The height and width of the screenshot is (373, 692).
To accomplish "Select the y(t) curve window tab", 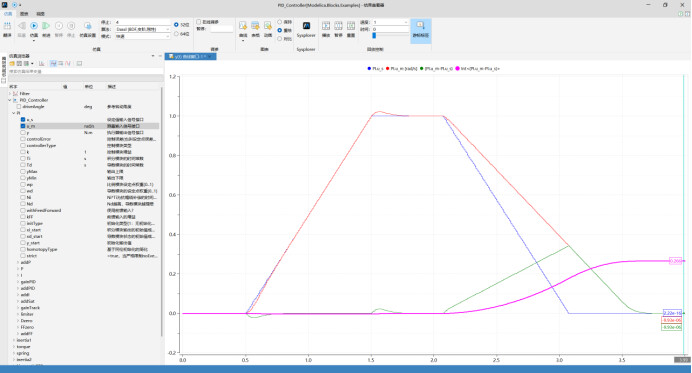I will [190, 57].
